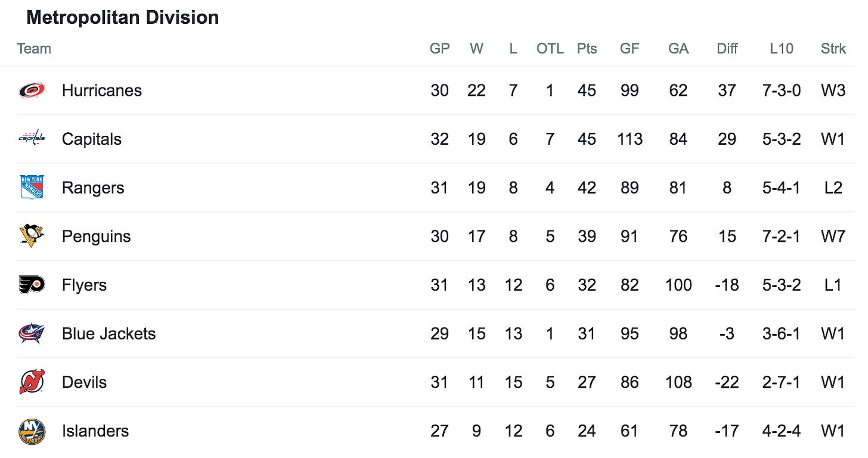The image size is (868, 458).
Task: Select the Metropolitan Division heading
Action: tap(123, 17)
